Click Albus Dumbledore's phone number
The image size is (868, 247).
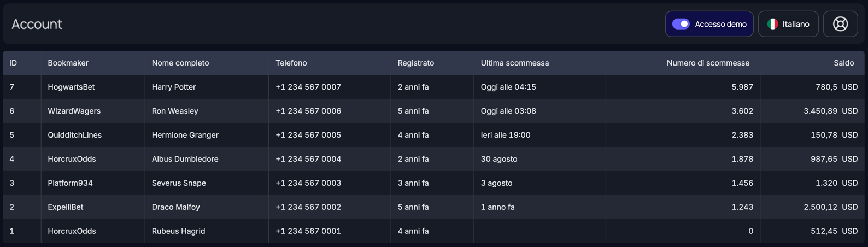click(x=308, y=159)
